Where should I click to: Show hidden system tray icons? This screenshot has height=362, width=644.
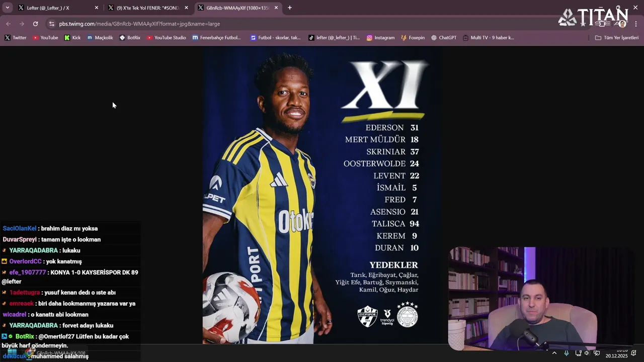point(554,353)
